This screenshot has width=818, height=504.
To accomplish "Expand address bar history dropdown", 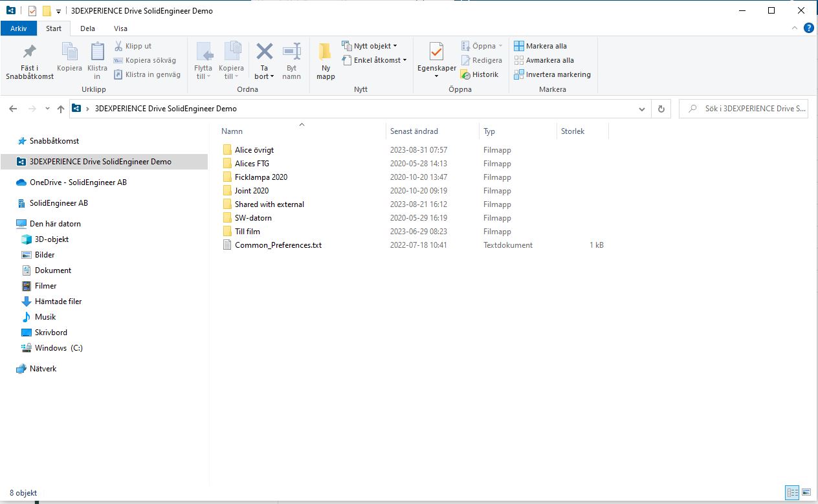I will point(641,109).
